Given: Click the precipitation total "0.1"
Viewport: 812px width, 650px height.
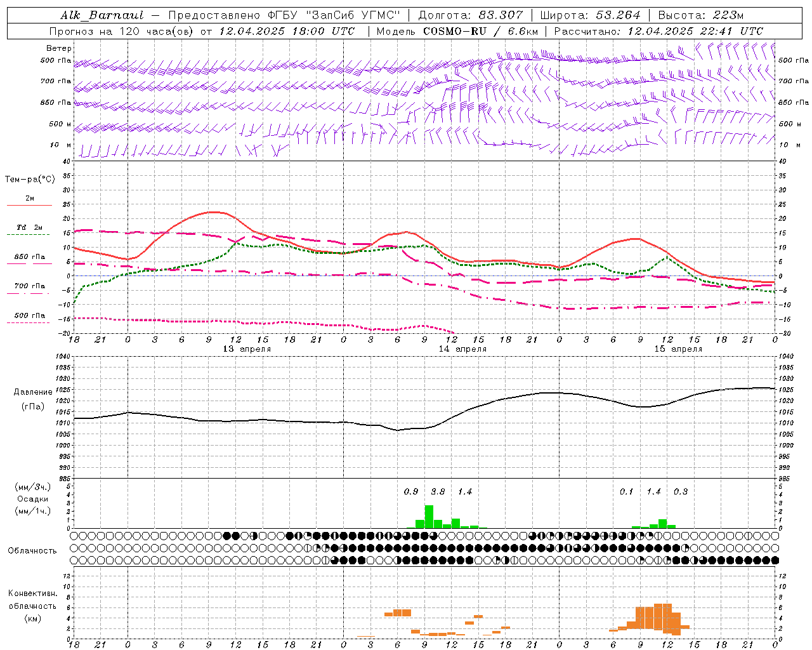Looking at the screenshot, I should click(626, 492).
